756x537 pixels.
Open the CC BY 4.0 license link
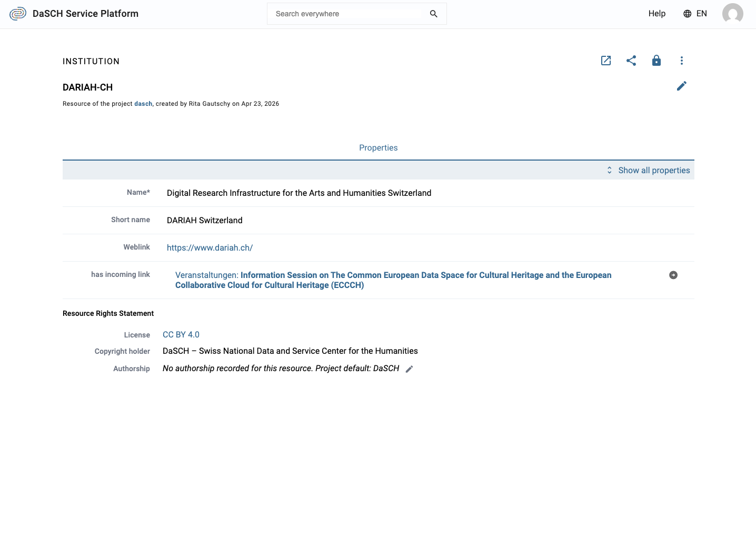pyautogui.click(x=181, y=335)
